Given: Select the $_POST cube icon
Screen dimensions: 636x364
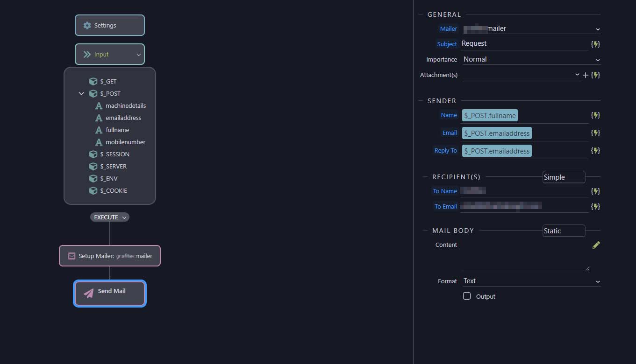Looking at the screenshot, I should (x=93, y=93).
